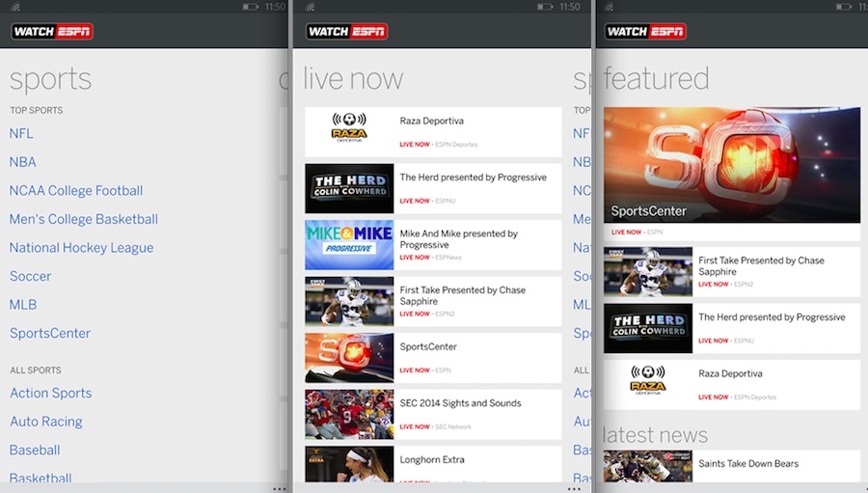Open Raza Deportiva title in featured list
Image resolution: width=868 pixels, height=493 pixels.
730,374
